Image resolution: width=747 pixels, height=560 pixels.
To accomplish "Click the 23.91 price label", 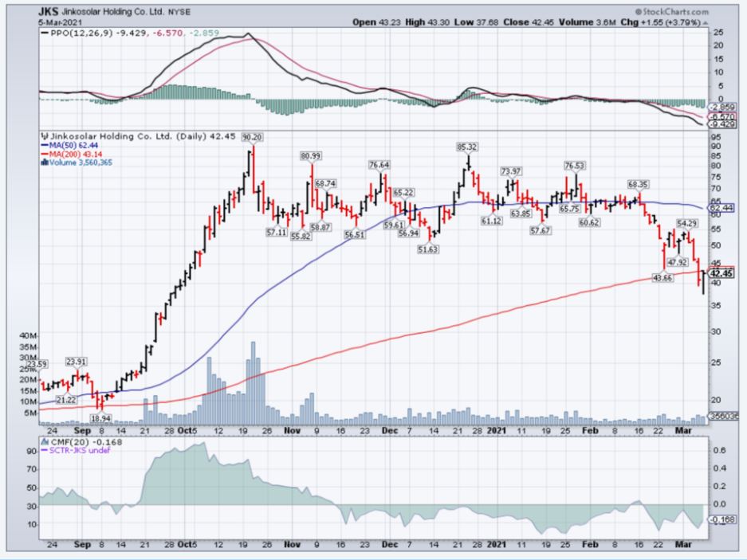I will [x=77, y=362].
